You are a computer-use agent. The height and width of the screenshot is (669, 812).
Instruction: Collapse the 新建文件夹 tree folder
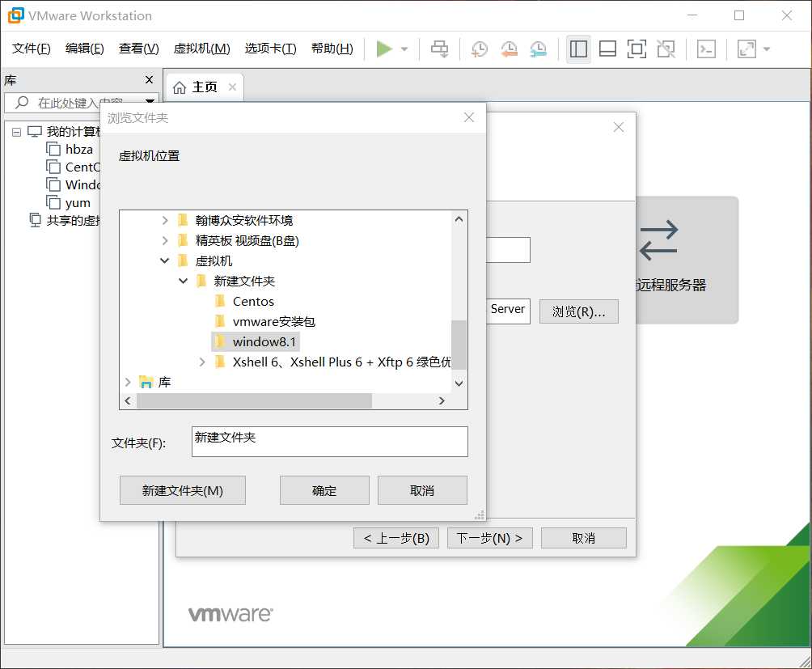pyautogui.click(x=184, y=282)
